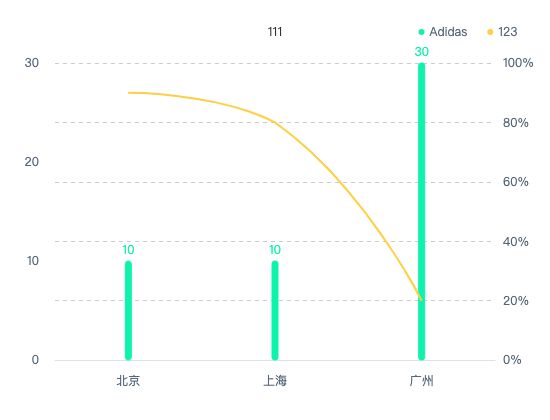Click the 100% right axis label
Screen dimensions: 550x420
pyautogui.click(x=518, y=63)
